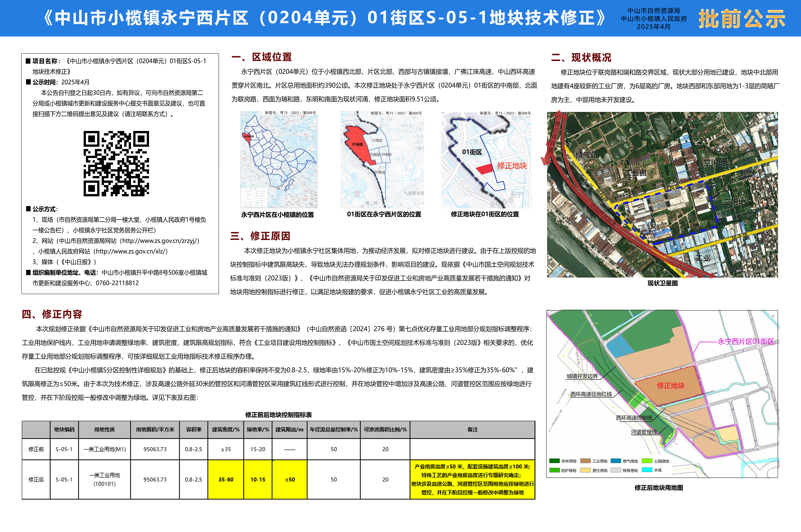The height and width of the screenshot is (532, 801).
Task: Click the yellow ≤50 height limit cell
Action: tap(290, 479)
